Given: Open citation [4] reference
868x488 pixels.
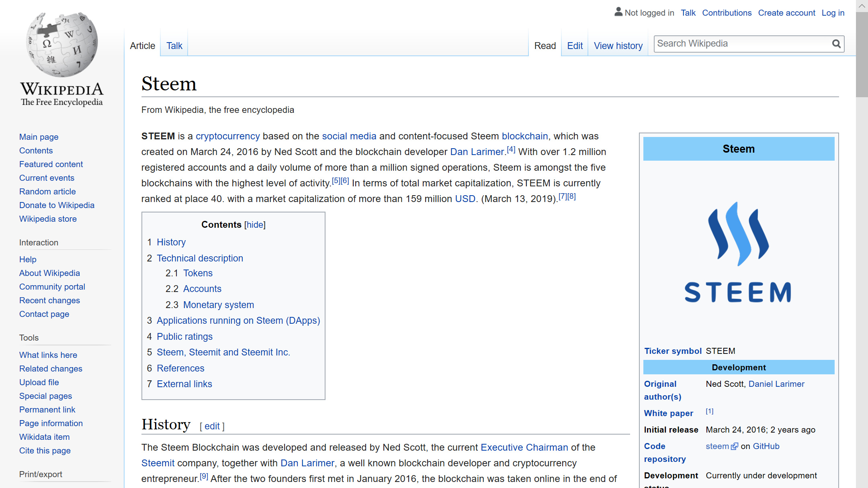Looking at the screenshot, I should pyautogui.click(x=511, y=149).
